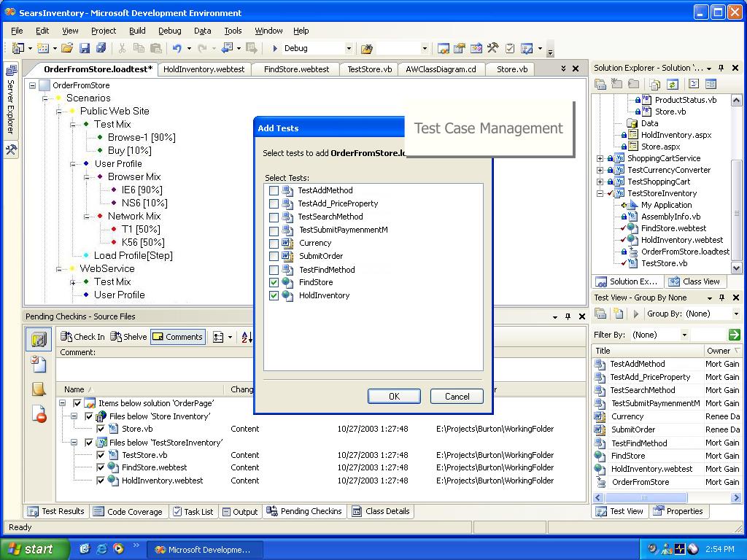Open the Project menu
747x560 pixels.
click(x=104, y=31)
